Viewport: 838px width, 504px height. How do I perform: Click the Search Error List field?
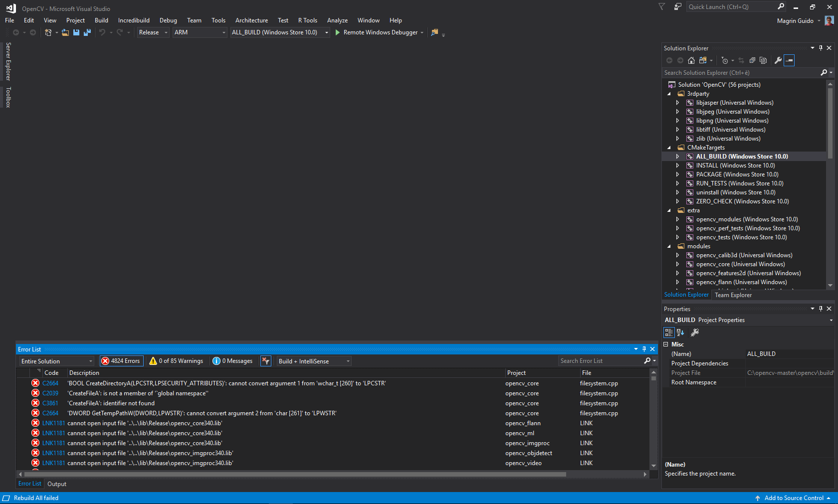tap(601, 361)
